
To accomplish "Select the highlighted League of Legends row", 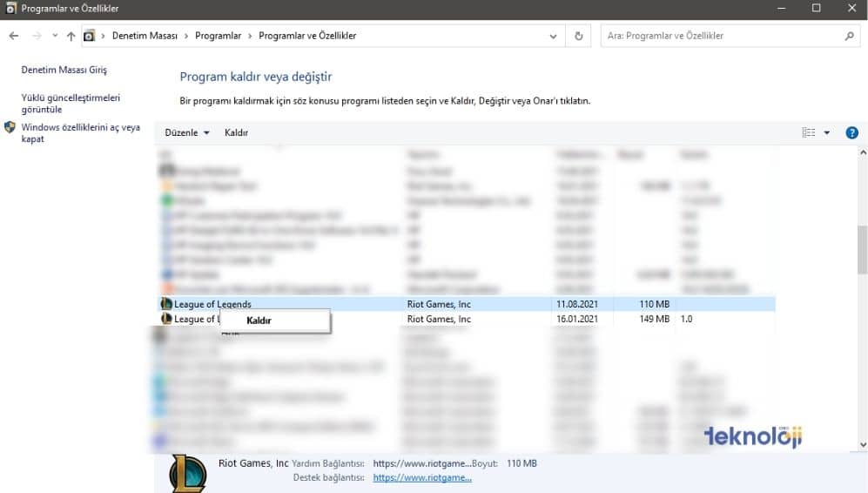I will click(x=468, y=304).
